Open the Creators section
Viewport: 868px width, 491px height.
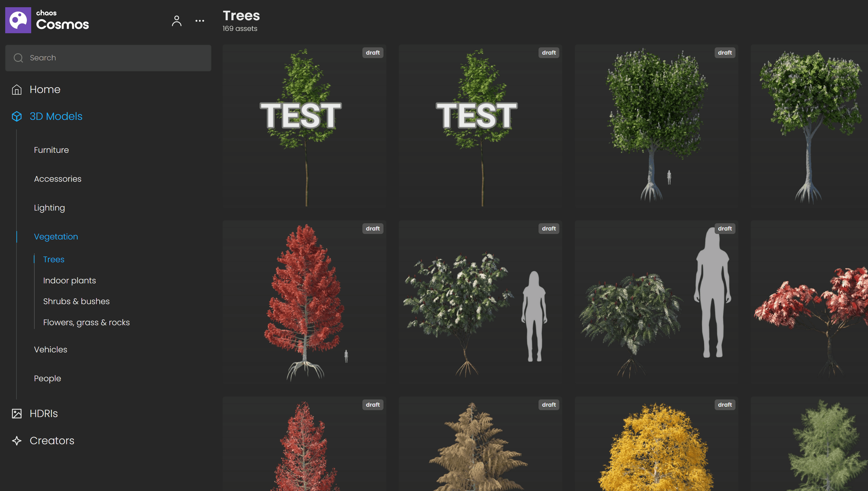point(52,441)
